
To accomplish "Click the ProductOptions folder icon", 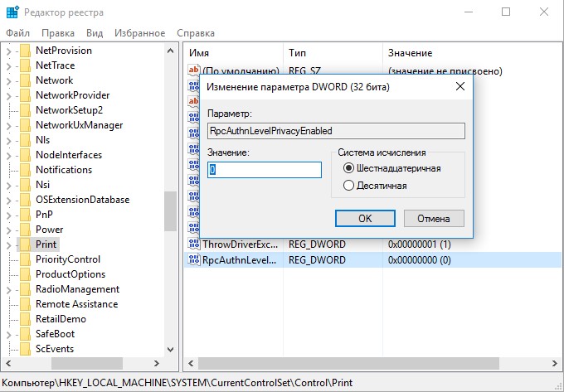I will coord(25,274).
